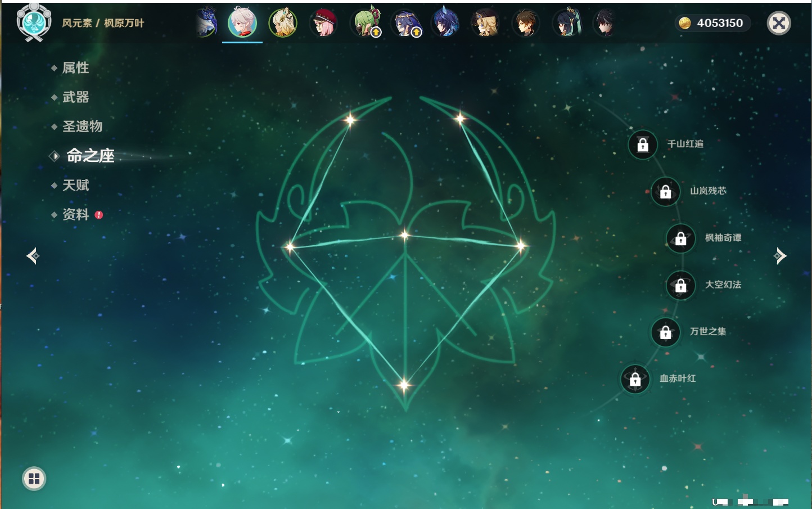Screen dimensions: 812x509
Task: Select the white-haired Kazuha avatar
Action: coord(242,23)
